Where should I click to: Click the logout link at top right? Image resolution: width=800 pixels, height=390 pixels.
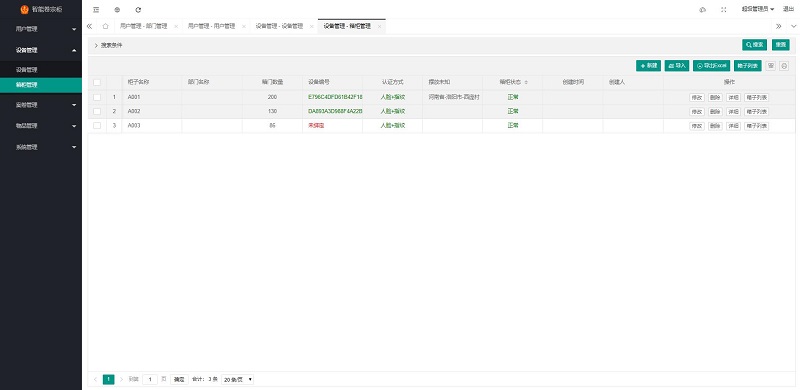click(788, 9)
